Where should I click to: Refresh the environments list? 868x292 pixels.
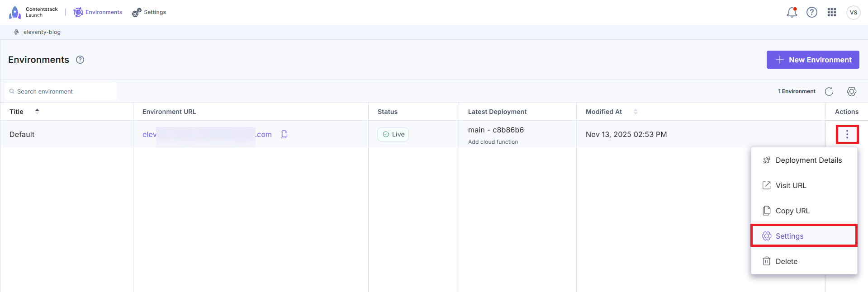[829, 91]
